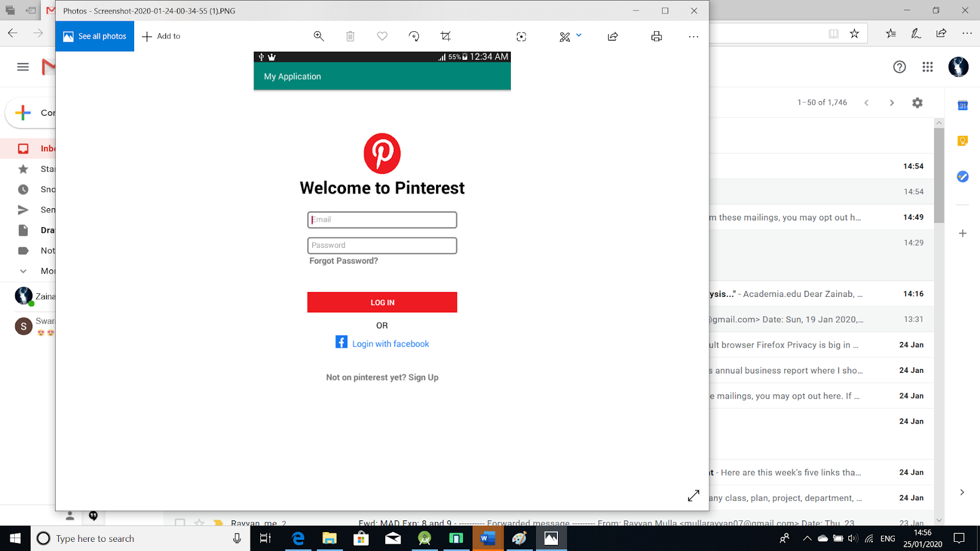Rotate the photo
The height and width of the screenshot is (551, 980).
[x=414, y=36]
